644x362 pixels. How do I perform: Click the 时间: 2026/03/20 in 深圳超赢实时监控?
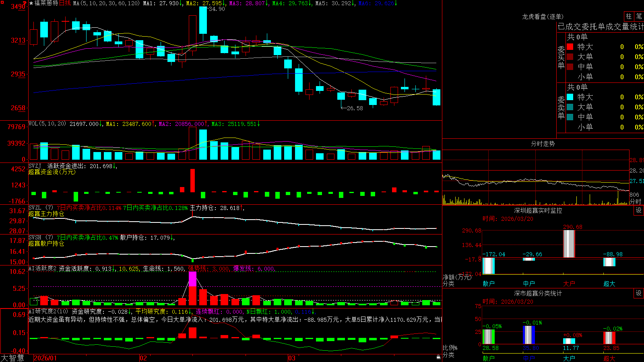pyautogui.click(x=508, y=219)
